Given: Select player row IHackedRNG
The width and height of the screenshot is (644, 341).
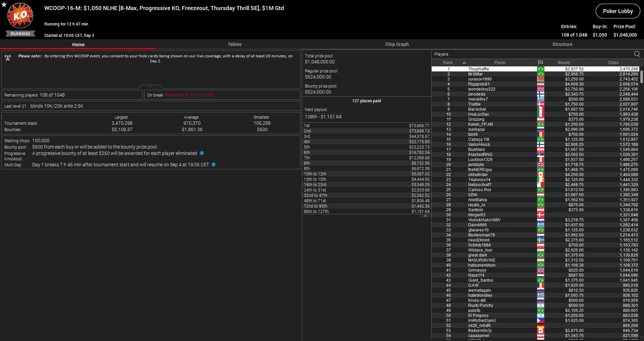Looking at the screenshot, I should click(x=535, y=155).
